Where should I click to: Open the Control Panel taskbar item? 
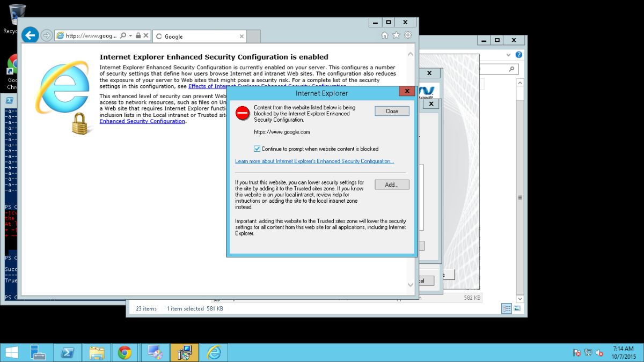point(156,352)
